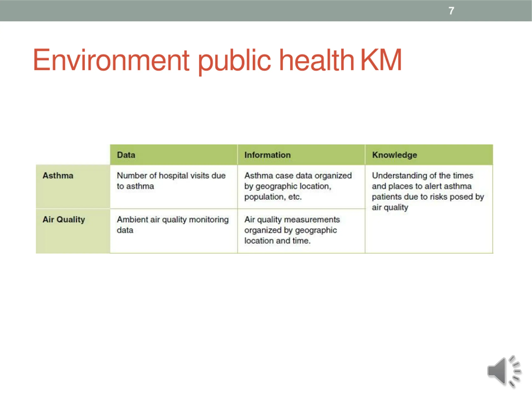532x399 pixels.
Task: Select cell 'Ambient air quality monitoring data'
Action: pyautogui.click(x=174, y=231)
